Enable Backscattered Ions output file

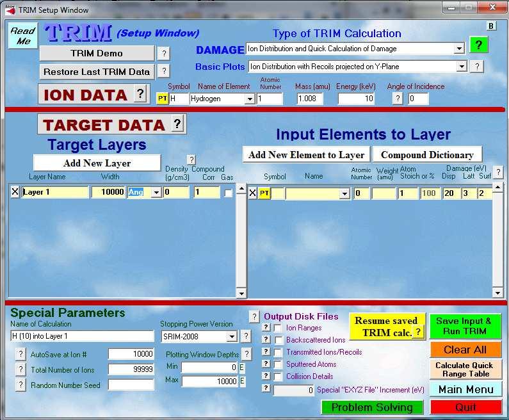[x=278, y=340]
